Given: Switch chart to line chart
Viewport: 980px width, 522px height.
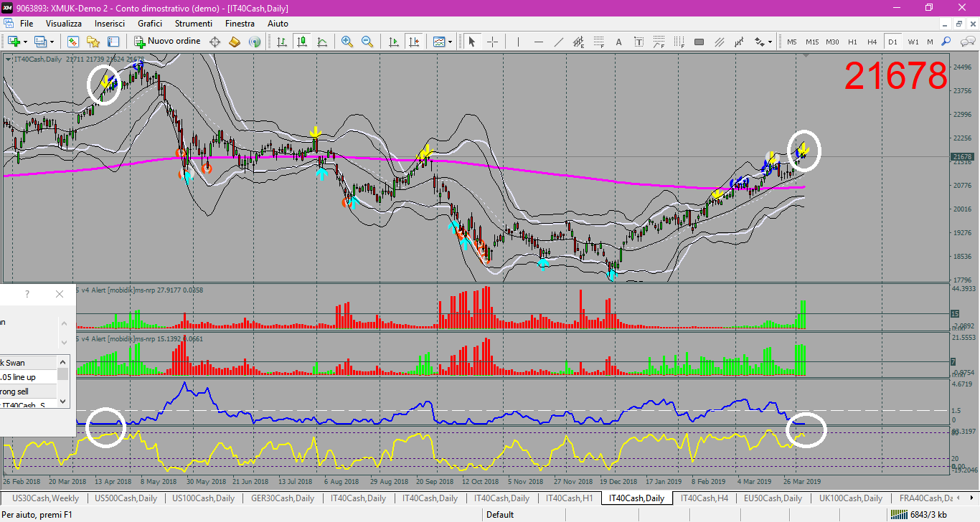Looking at the screenshot, I should [x=322, y=42].
